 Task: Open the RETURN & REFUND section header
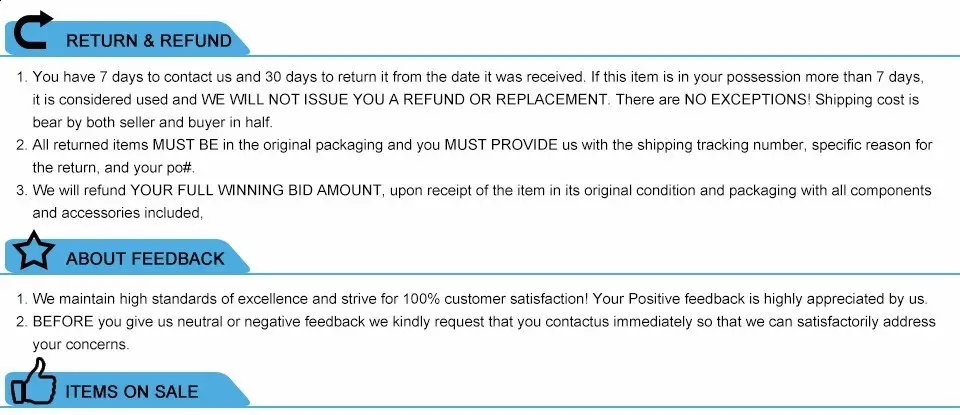[148, 41]
